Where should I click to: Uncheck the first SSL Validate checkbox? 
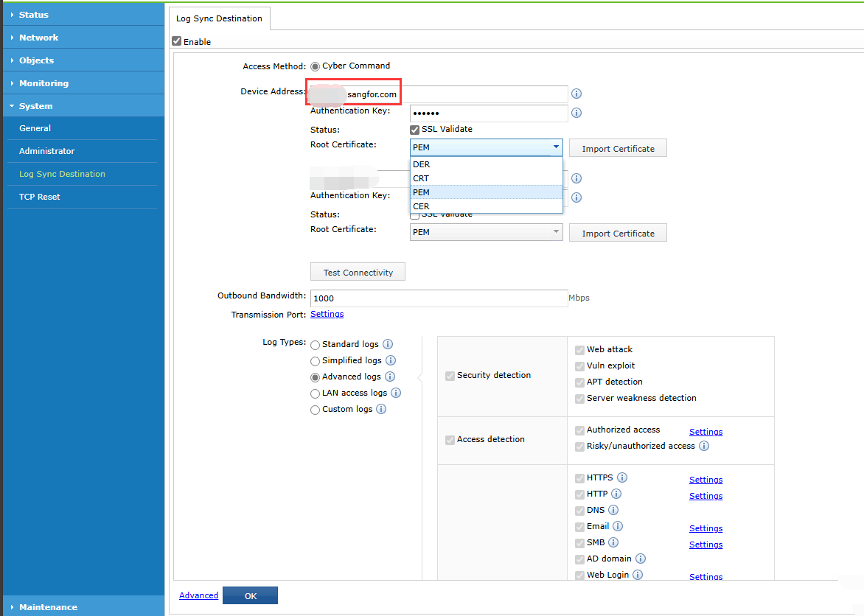click(x=414, y=130)
